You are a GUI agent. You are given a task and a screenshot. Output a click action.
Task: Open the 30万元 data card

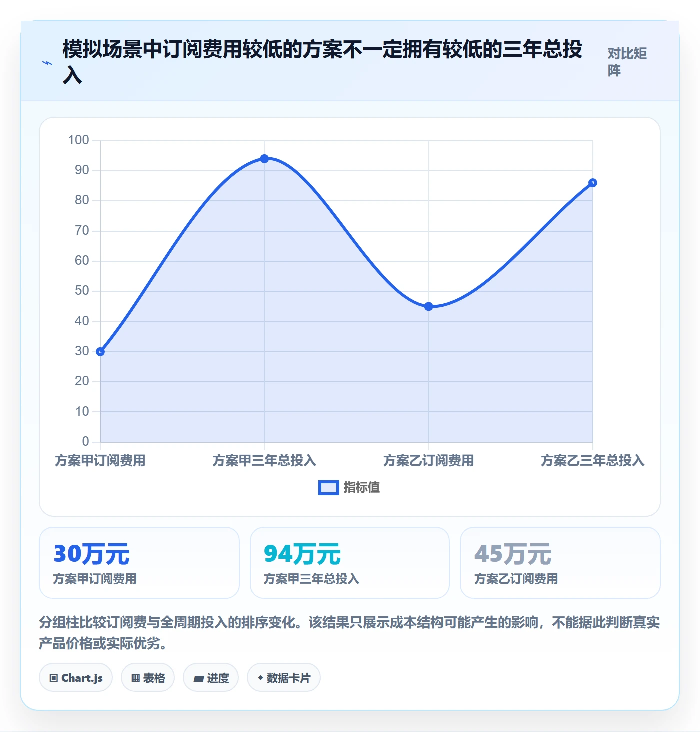coord(139,563)
